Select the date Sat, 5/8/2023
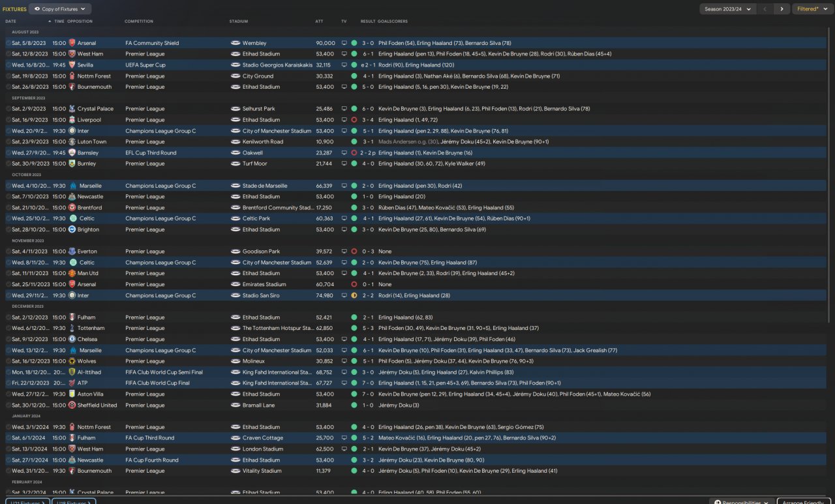835x504 pixels. coord(29,43)
